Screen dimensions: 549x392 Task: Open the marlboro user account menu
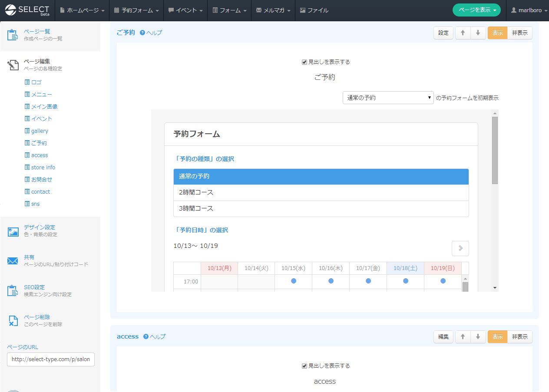point(527,10)
